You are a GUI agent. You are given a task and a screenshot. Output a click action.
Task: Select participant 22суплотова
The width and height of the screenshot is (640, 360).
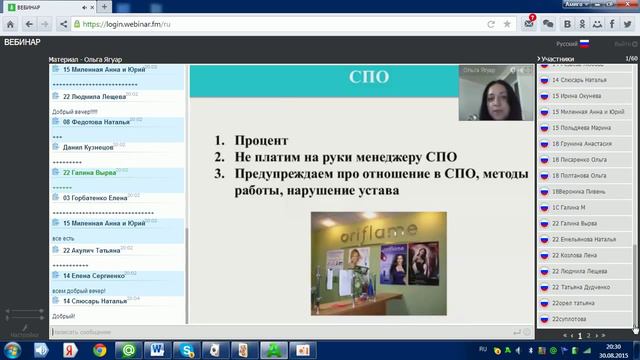click(x=585, y=319)
